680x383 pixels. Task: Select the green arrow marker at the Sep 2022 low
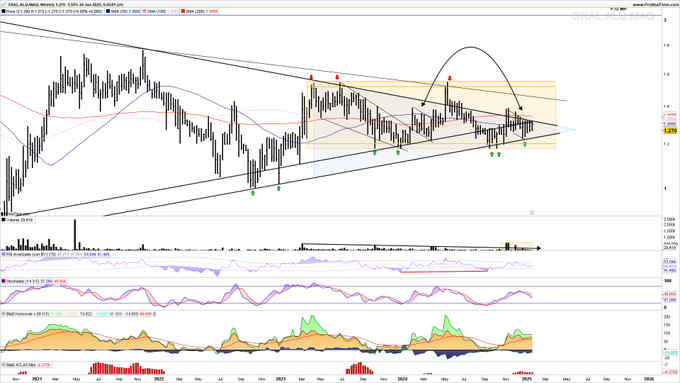coord(253,193)
